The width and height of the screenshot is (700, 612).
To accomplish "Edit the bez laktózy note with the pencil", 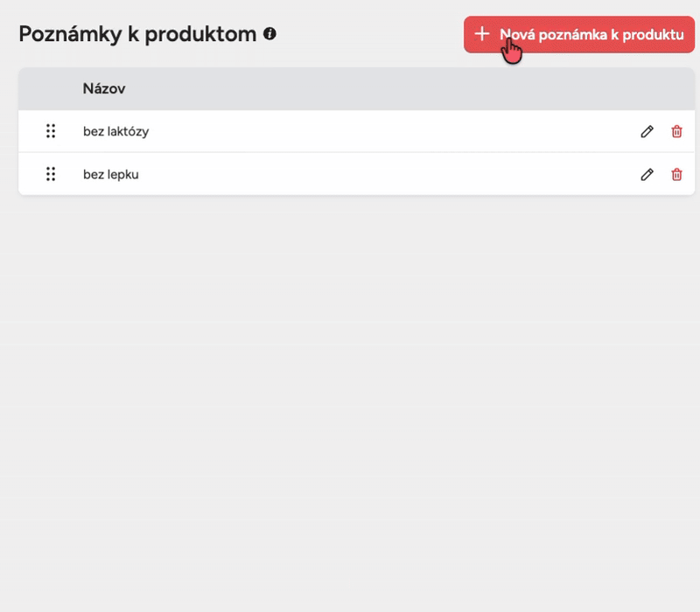I will (647, 131).
